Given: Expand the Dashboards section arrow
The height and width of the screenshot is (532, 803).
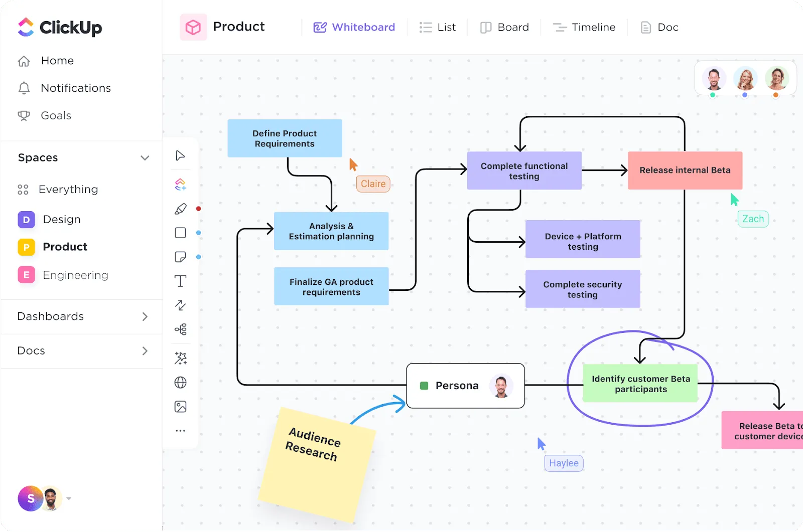Looking at the screenshot, I should click(x=145, y=316).
